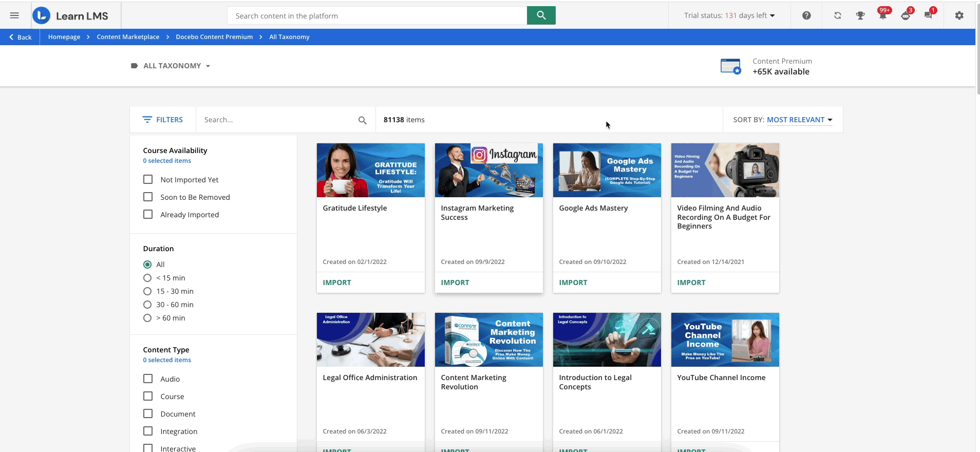Click the refresh sync icon

tap(837, 15)
